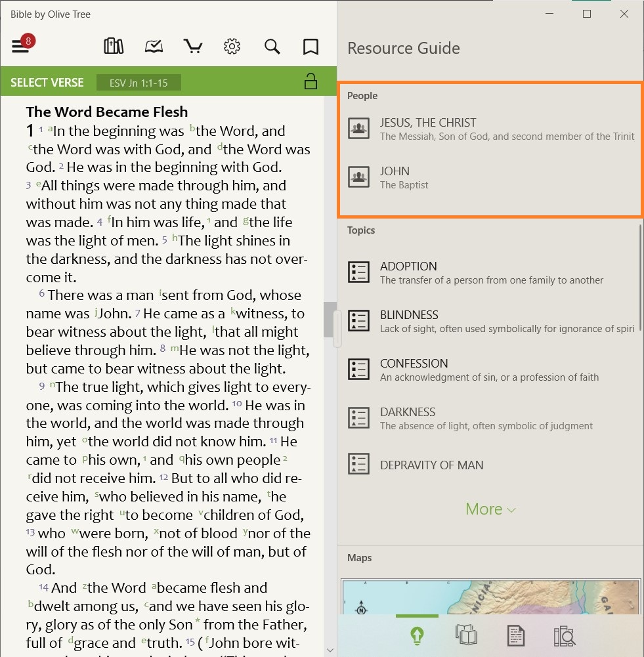The image size is (644, 657).
Task: Click the SELECT VERSE button
Action: pyautogui.click(x=47, y=83)
